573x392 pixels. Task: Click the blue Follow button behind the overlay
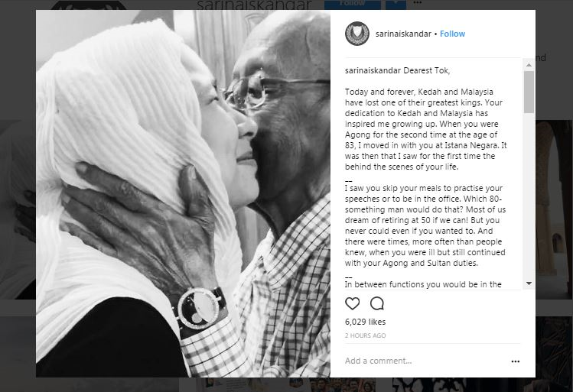[352, 5]
